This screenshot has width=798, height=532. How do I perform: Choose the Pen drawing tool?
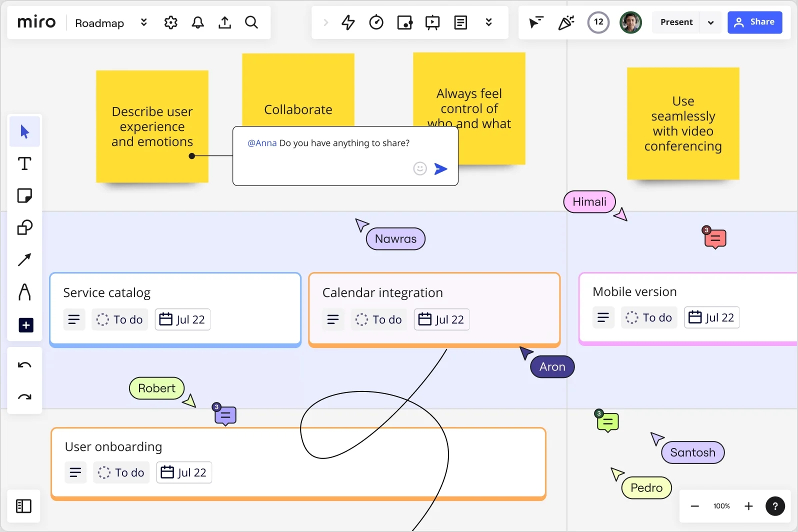click(24, 292)
